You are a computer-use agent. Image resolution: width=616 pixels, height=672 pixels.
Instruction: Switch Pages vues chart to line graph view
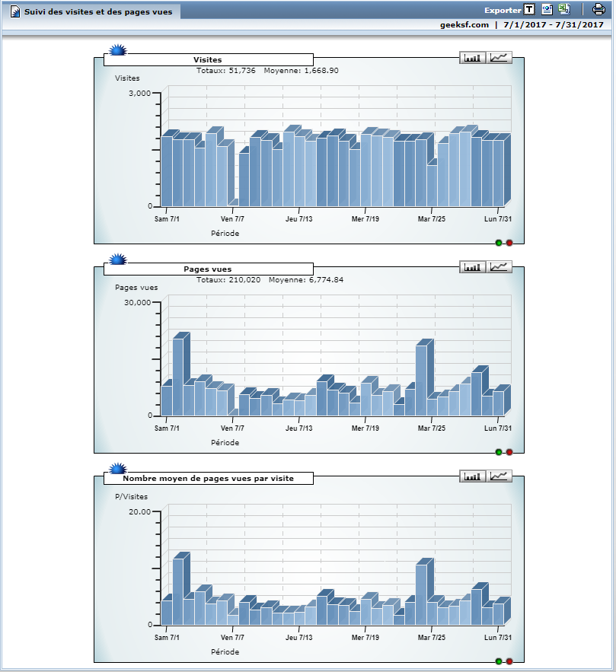point(499,267)
